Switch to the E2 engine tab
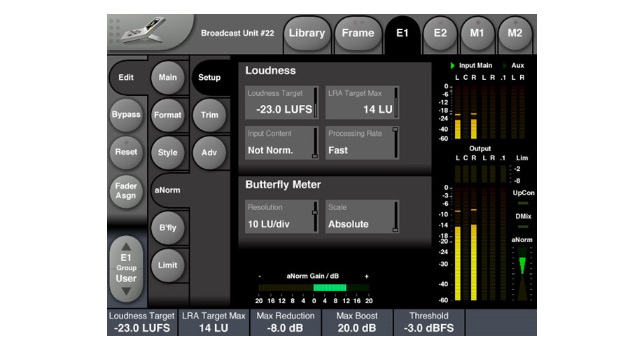 click(x=440, y=34)
